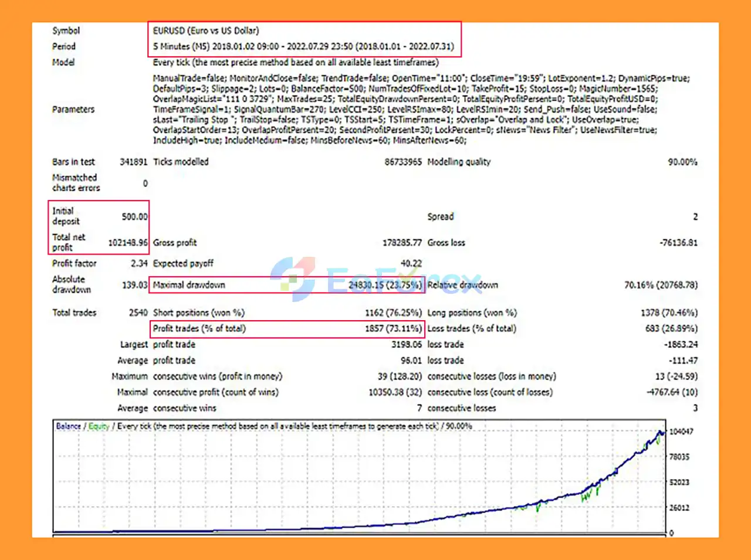Click the Ticks modelled value 86733965
The width and height of the screenshot is (751, 560).
(x=402, y=162)
